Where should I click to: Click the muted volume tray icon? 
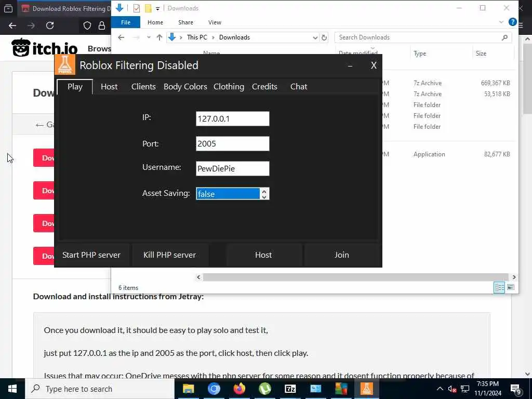452,389
